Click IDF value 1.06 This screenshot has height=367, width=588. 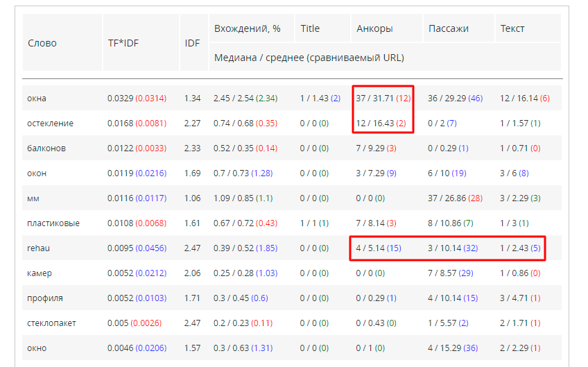click(x=192, y=198)
